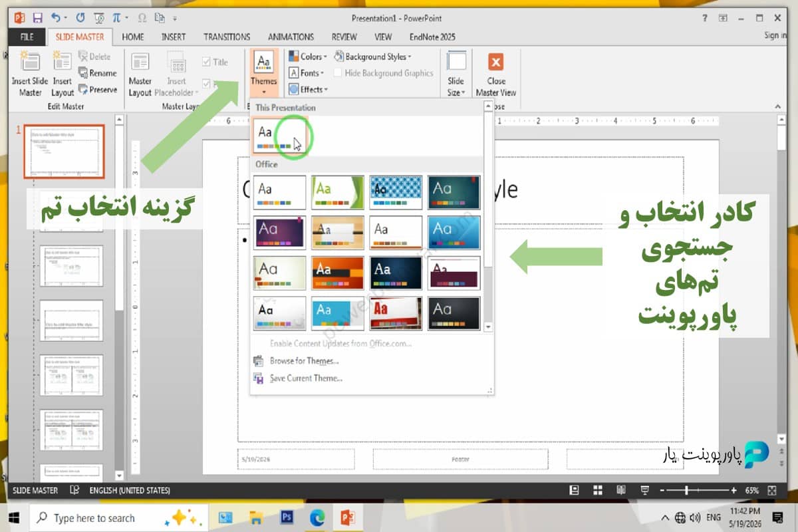Open File Explorer from the taskbar
Viewport: 798px width, 532px height.
pos(257,517)
